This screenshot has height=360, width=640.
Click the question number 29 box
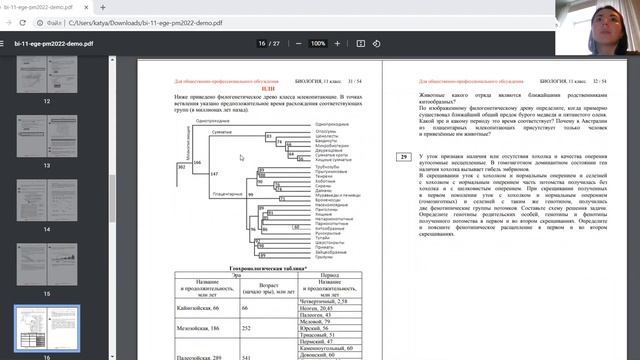pyautogui.click(x=404, y=157)
